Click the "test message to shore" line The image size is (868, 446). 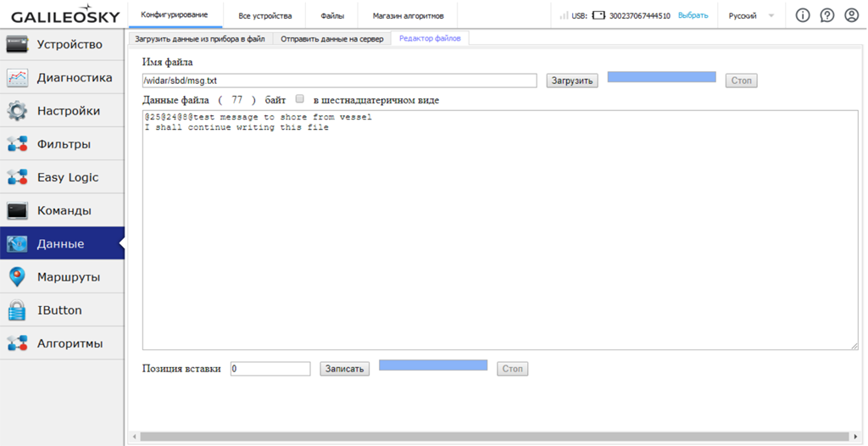259,118
